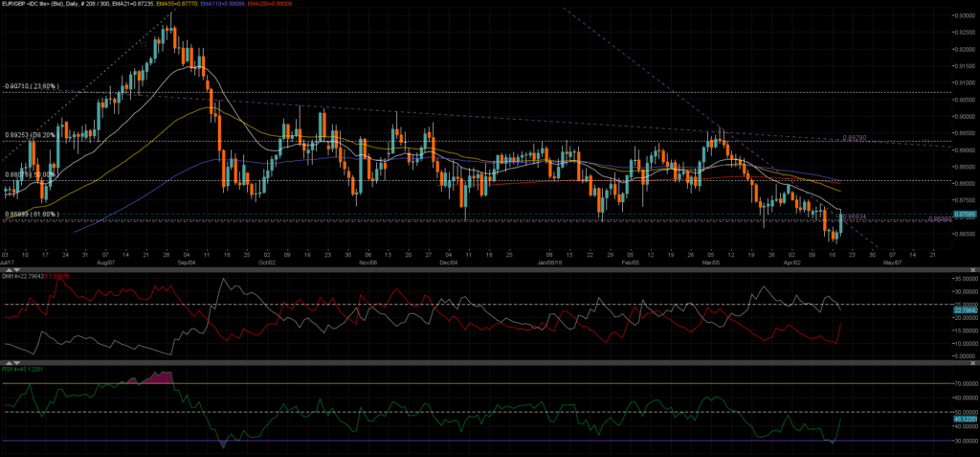Click the 50.00% Fibonacci level label
The image size is (980, 457).
tap(32, 174)
